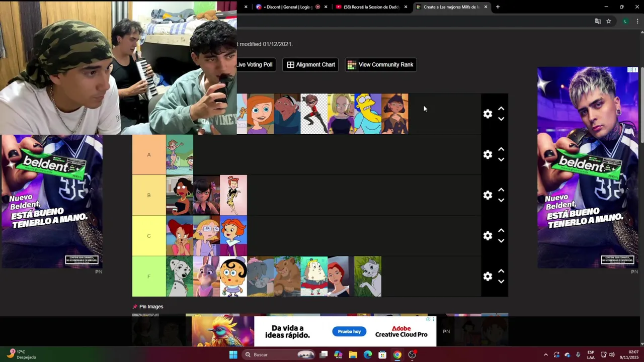Viewport: 644px width, 362px height.
Task: Open settings gear for tier B row
Action: pyautogui.click(x=488, y=195)
